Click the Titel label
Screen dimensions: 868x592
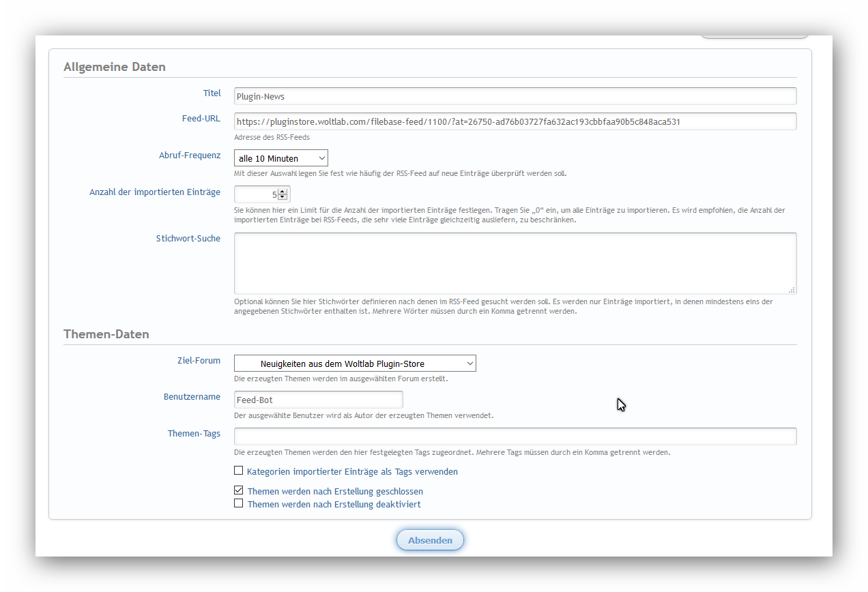tap(212, 93)
